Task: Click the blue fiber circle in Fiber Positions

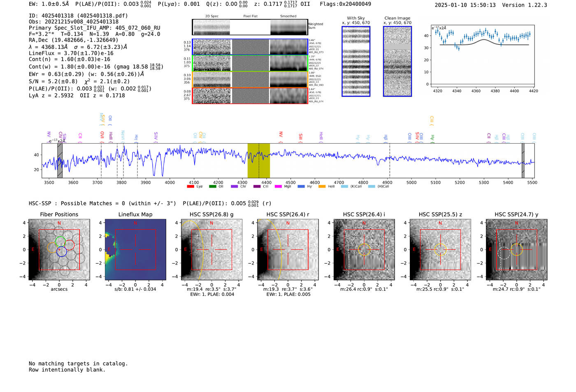Action: tap(61, 251)
